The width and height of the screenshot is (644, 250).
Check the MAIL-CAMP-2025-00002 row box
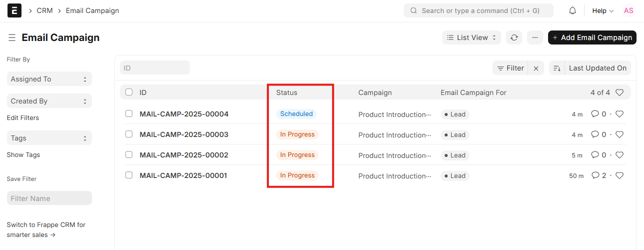click(129, 155)
